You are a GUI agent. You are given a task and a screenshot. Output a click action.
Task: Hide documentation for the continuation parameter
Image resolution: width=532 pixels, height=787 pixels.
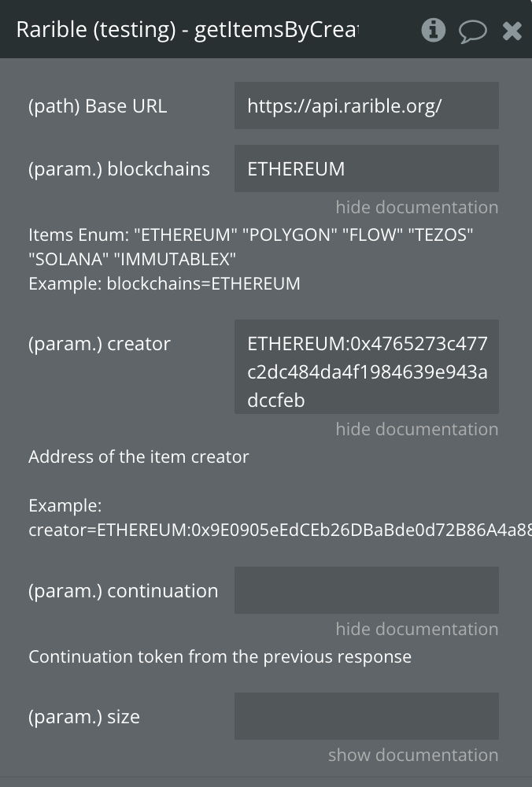click(416, 629)
